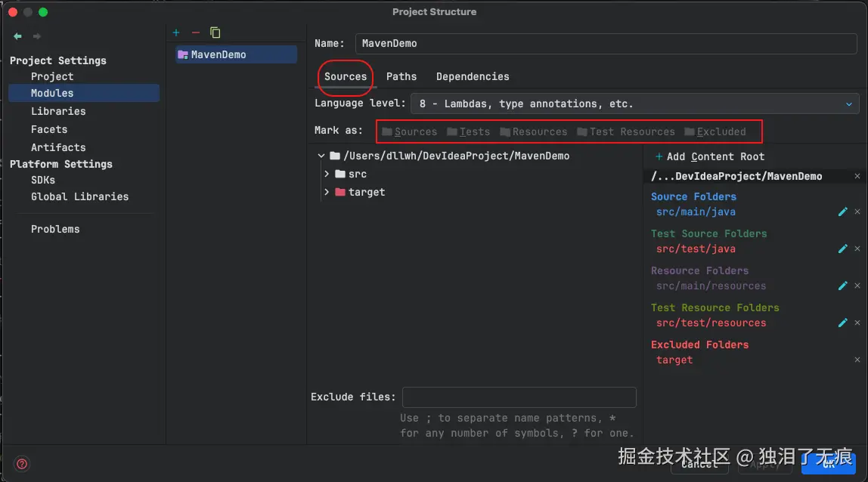Open Libraries in Project Settings
The image size is (868, 482).
pos(58,111)
